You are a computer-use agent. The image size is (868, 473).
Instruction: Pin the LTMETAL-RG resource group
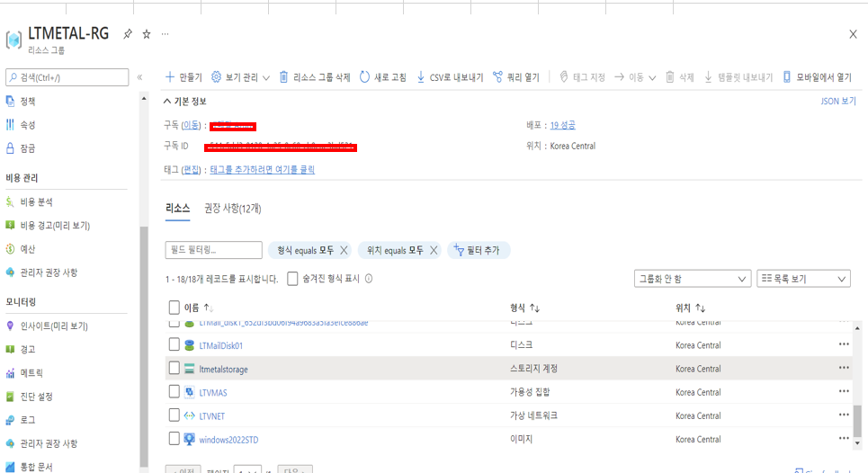point(128,34)
